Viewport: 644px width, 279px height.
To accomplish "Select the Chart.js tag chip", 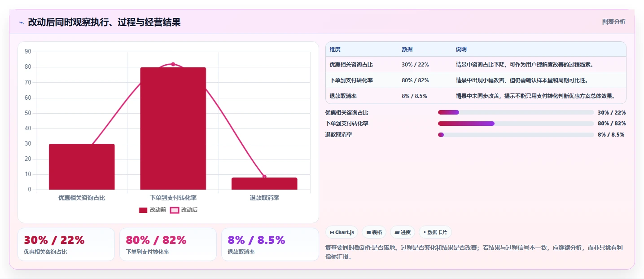I will 342,232.
